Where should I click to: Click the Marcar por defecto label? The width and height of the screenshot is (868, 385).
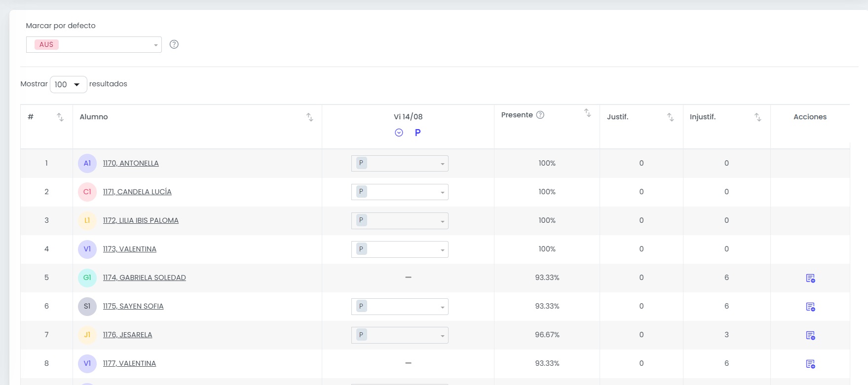click(x=61, y=26)
